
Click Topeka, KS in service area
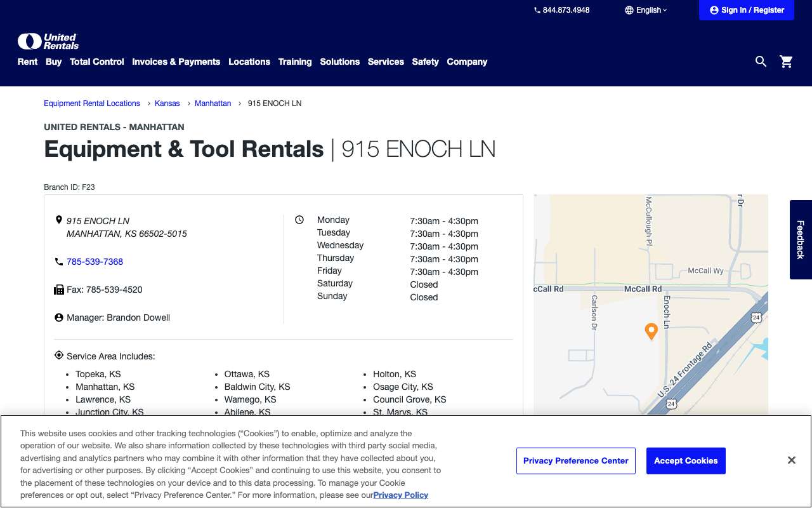pyautogui.click(x=98, y=374)
